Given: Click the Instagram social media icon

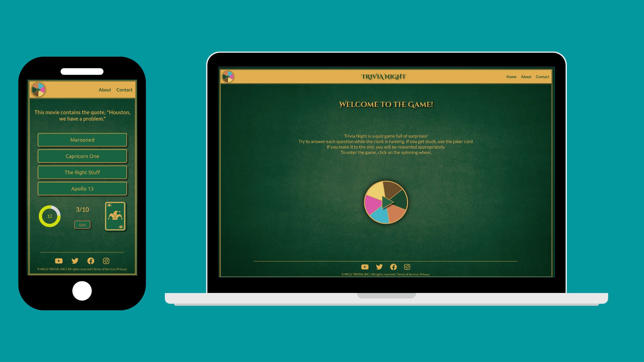Looking at the screenshot, I should 408,266.
